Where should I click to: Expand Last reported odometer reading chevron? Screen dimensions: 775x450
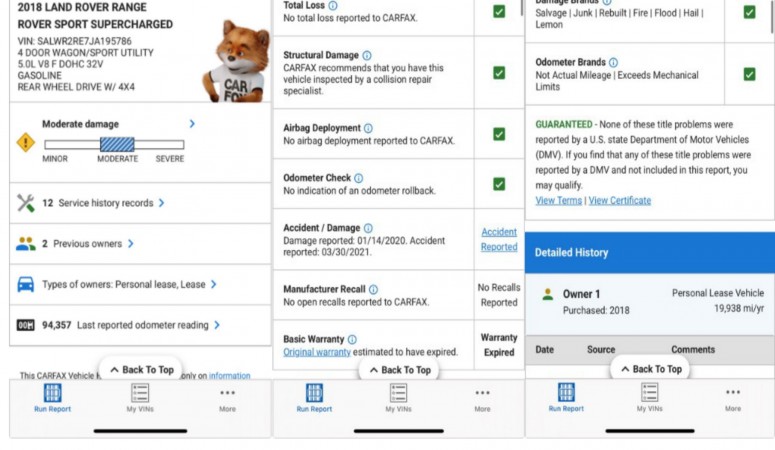217,325
